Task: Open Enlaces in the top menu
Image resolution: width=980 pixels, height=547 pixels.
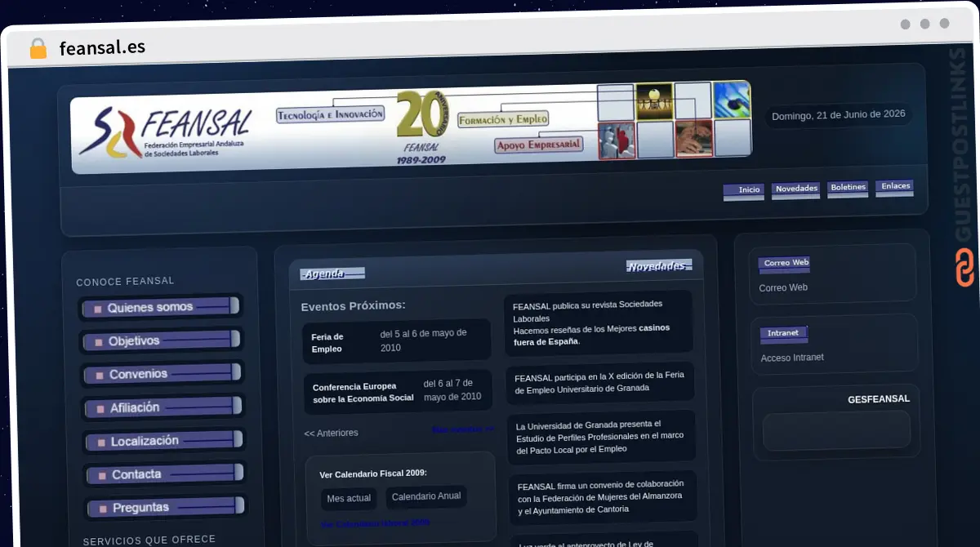Action: [x=895, y=187]
